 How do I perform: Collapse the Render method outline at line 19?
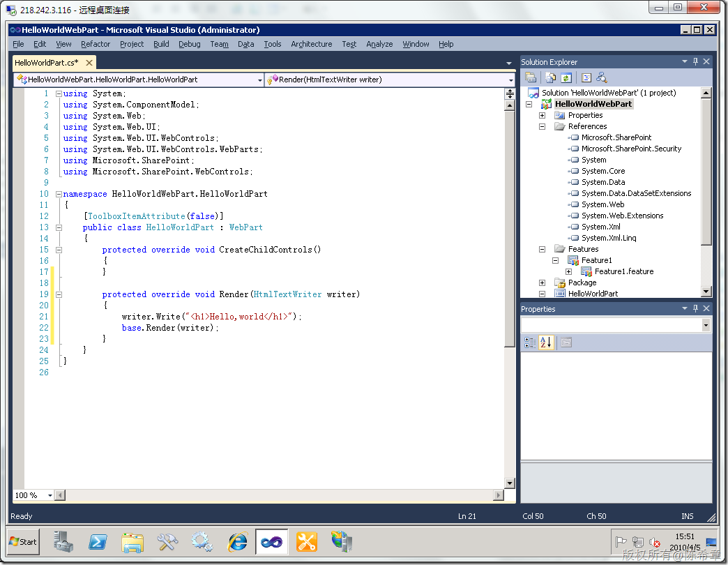[x=59, y=294]
